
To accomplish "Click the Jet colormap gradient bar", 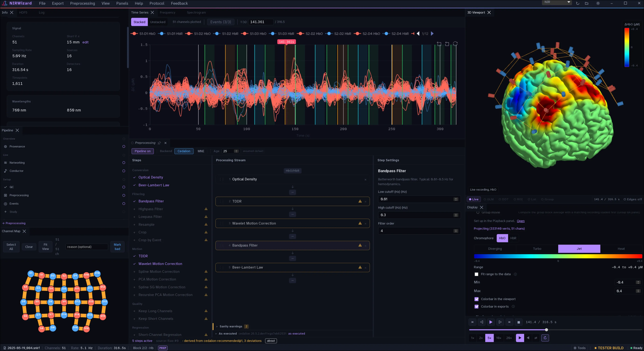I will point(558,256).
